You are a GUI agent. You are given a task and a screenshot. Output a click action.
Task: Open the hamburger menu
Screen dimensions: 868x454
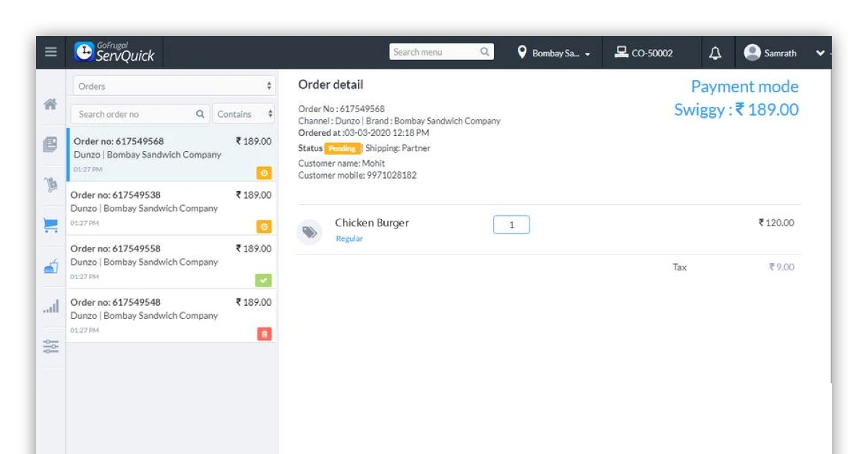coord(51,52)
